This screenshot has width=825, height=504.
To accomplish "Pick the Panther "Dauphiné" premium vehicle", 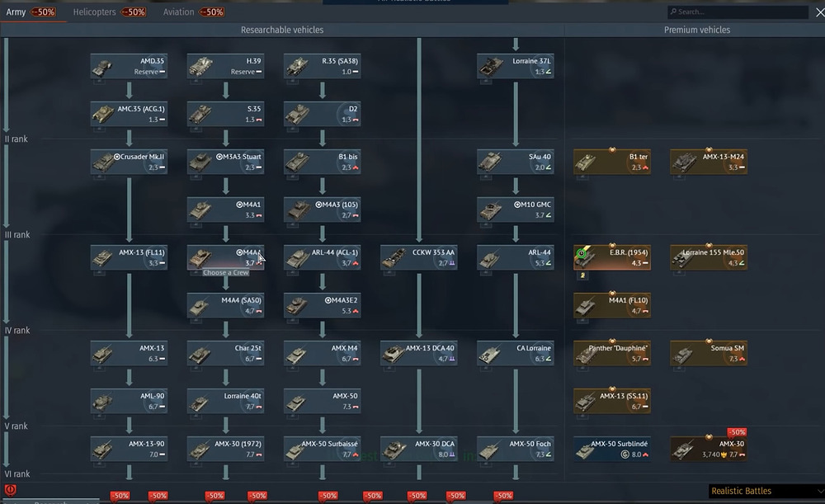I will point(612,353).
